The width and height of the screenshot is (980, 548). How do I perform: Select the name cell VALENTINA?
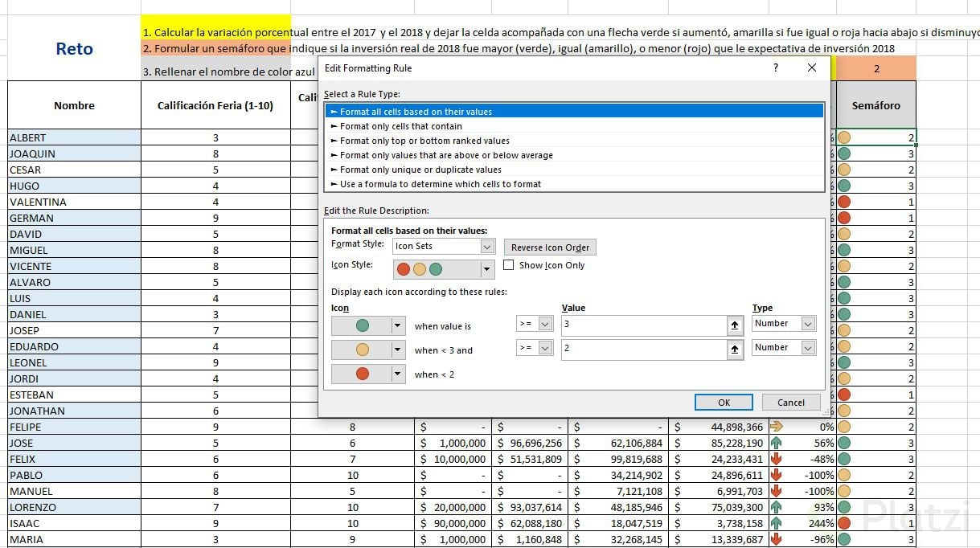pos(74,202)
